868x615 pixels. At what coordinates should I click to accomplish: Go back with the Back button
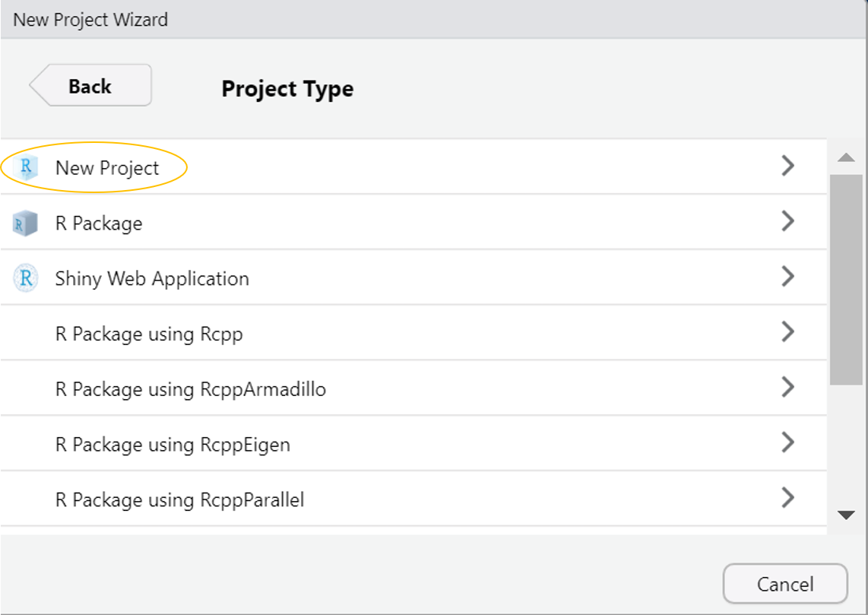90,86
